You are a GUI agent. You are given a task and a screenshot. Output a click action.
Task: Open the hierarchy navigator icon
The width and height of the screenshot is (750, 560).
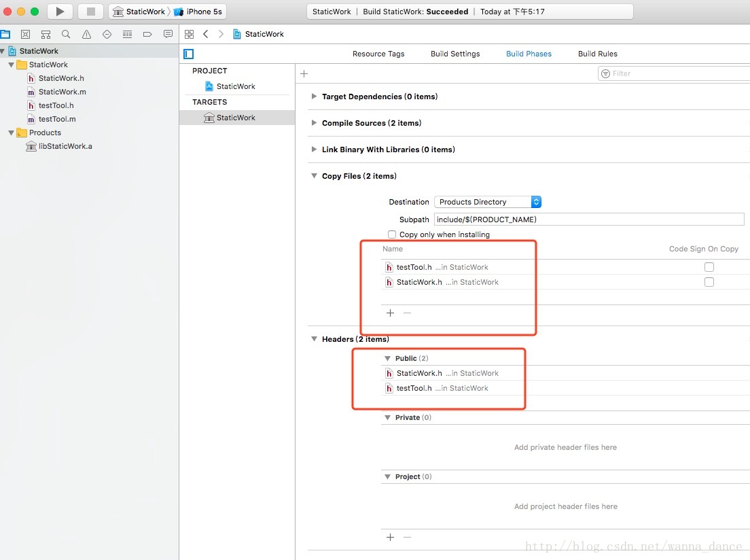[x=46, y=34]
